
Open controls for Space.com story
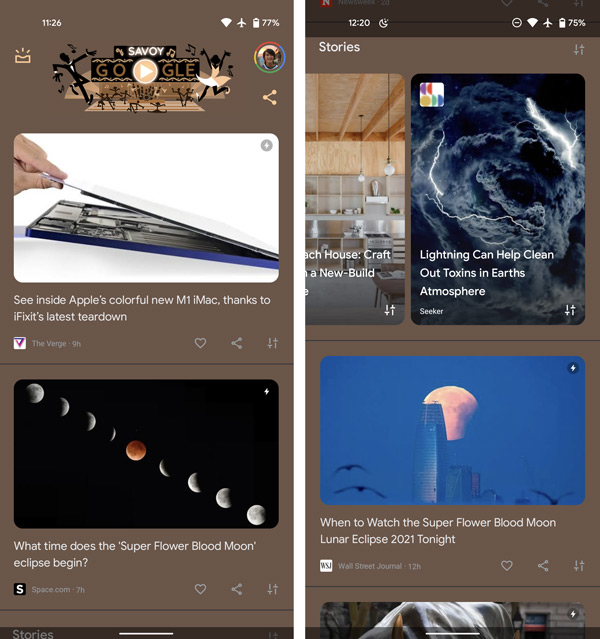273,589
